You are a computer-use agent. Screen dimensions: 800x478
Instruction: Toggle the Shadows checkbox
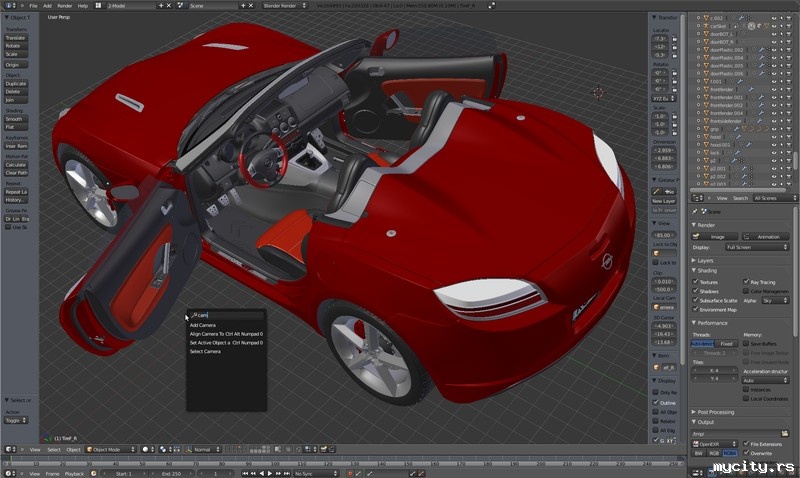pos(695,291)
